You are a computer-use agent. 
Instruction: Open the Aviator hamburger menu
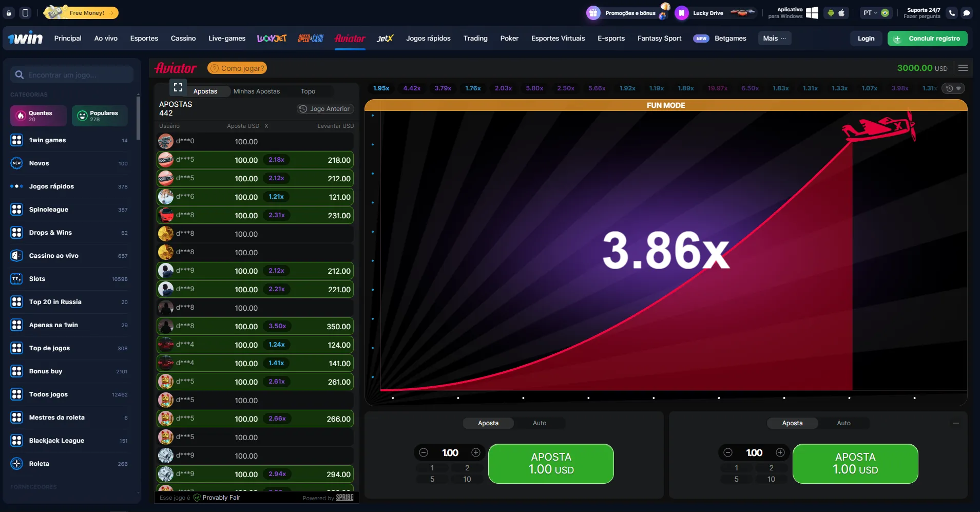tap(963, 68)
